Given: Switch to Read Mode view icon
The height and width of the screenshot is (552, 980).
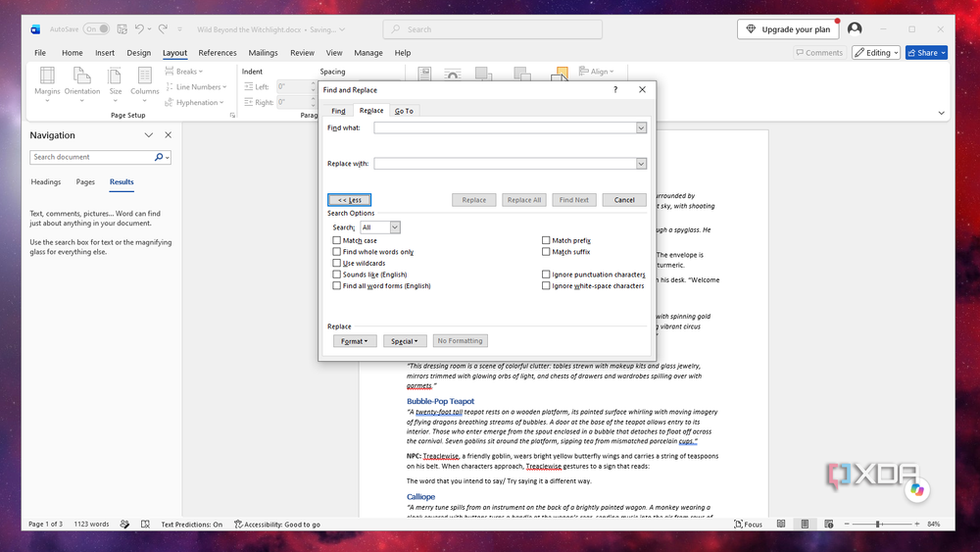Looking at the screenshot, I should [781, 524].
